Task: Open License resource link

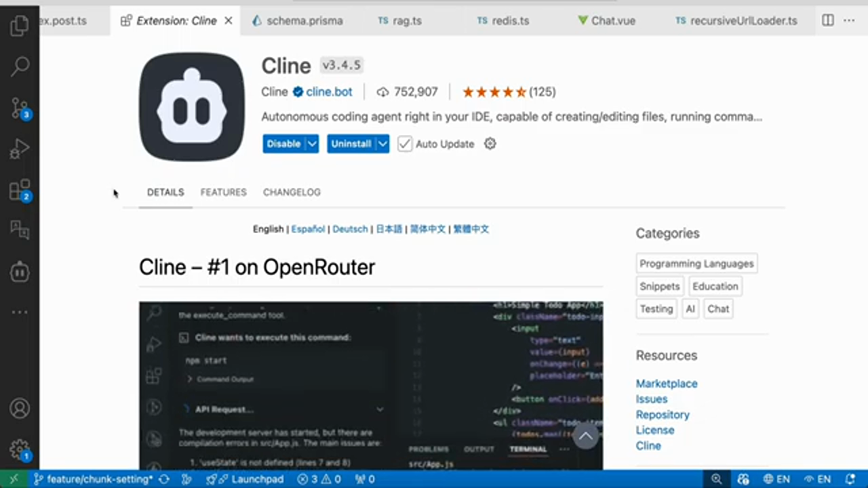Action: 655,430
